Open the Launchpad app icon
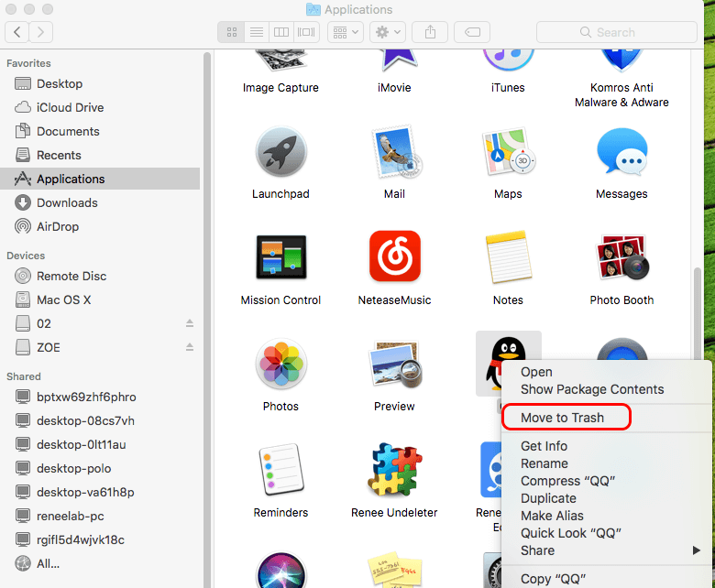 click(280, 153)
